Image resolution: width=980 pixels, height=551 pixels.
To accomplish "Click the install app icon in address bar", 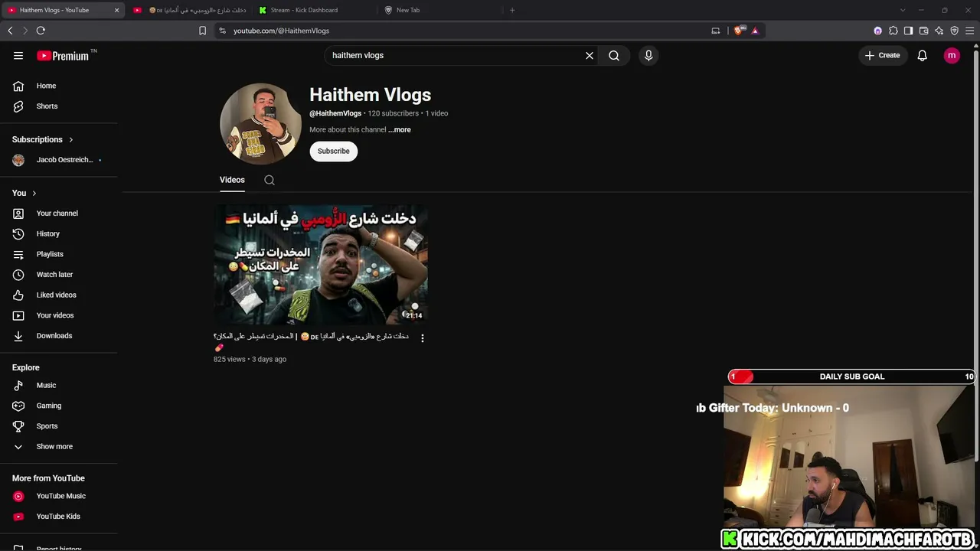I will coord(716,31).
